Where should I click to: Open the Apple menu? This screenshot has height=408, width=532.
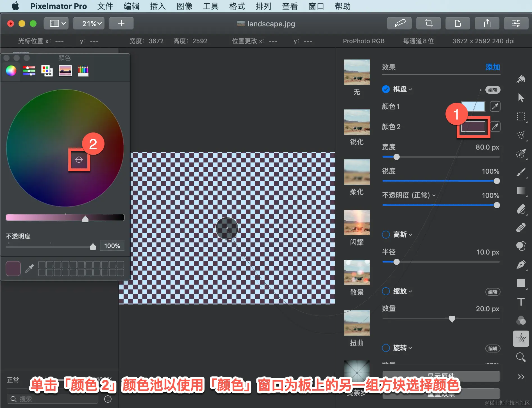click(x=15, y=6)
